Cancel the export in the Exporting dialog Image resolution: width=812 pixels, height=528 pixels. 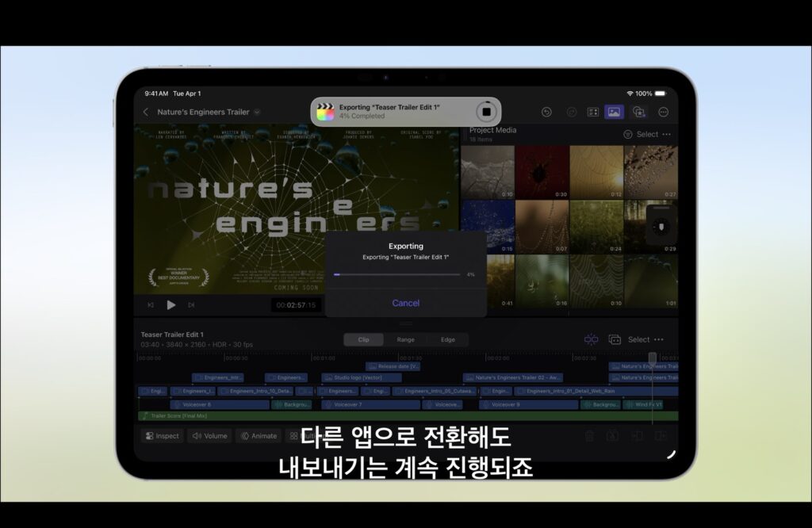pos(405,303)
